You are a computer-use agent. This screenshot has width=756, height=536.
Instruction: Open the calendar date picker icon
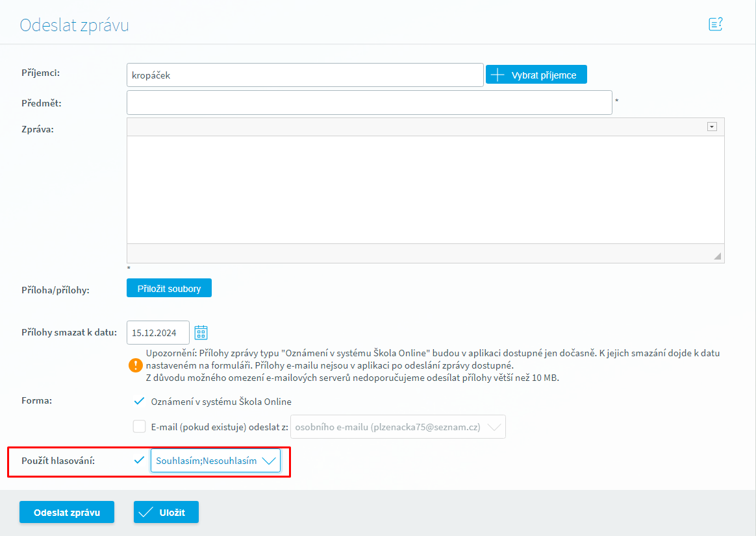pos(201,333)
